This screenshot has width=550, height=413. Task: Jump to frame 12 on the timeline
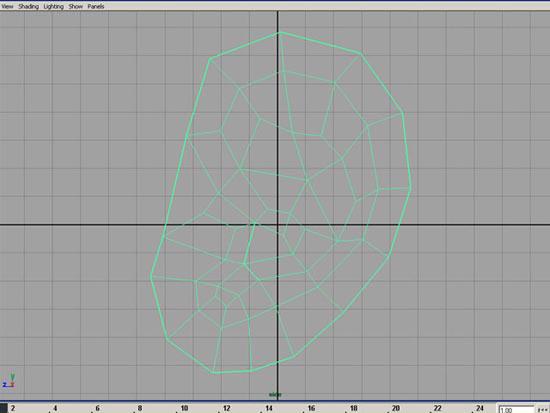227,408
